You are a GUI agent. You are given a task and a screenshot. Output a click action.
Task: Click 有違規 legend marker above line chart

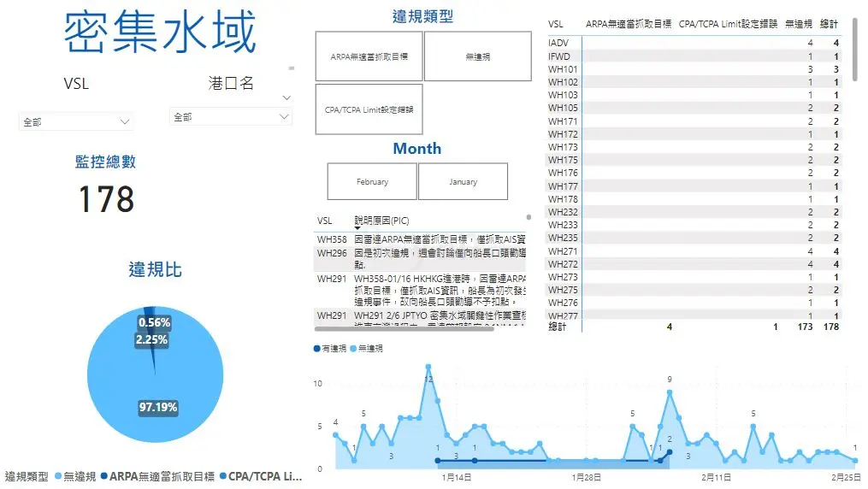(x=316, y=349)
